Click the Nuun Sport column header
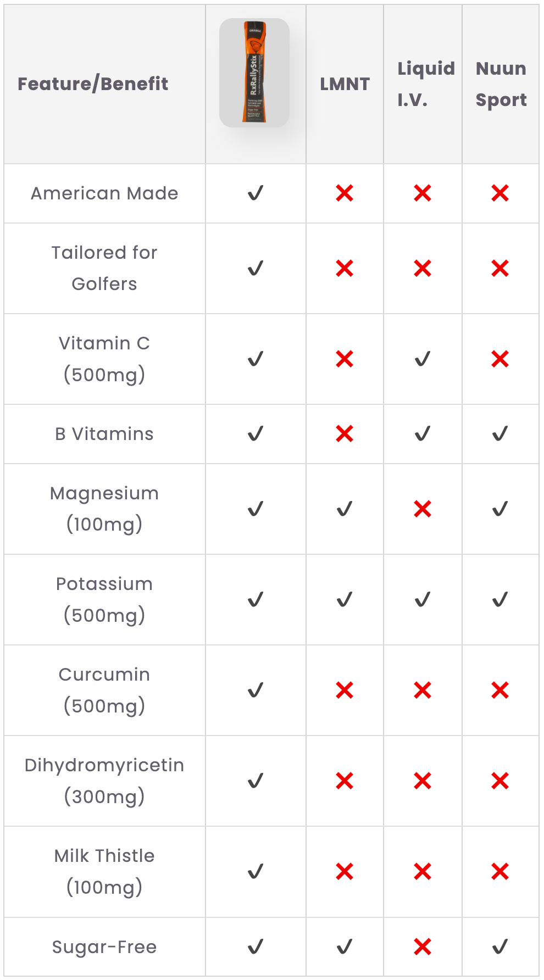The height and width of the screenshot is (980, 544). click(x=501, y=84)
